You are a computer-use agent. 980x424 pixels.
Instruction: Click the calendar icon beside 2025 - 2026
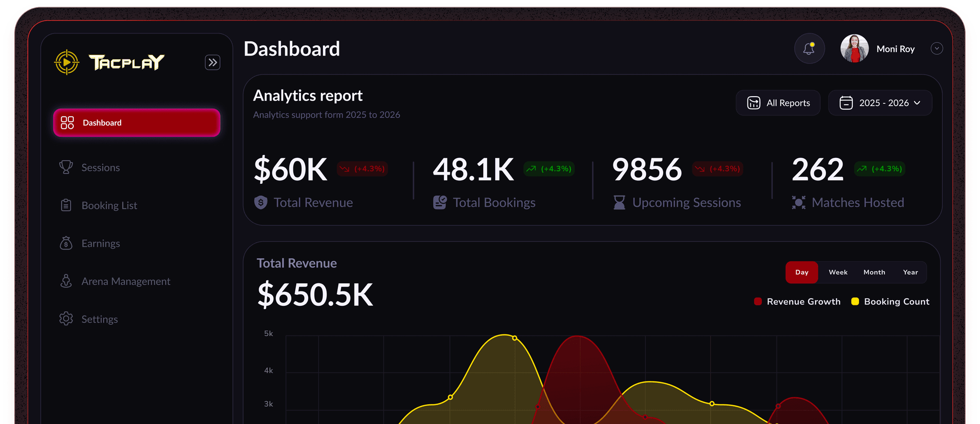click(x=846, y=103)
